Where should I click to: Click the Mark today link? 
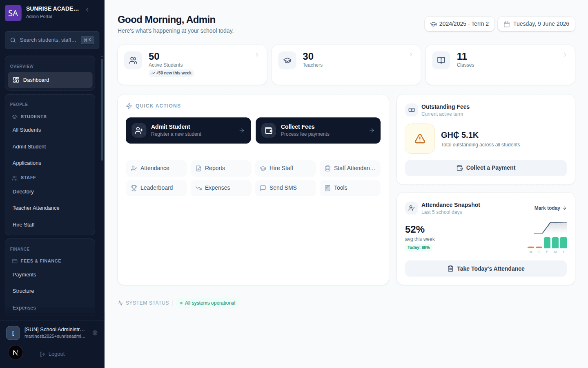(550, 208)
